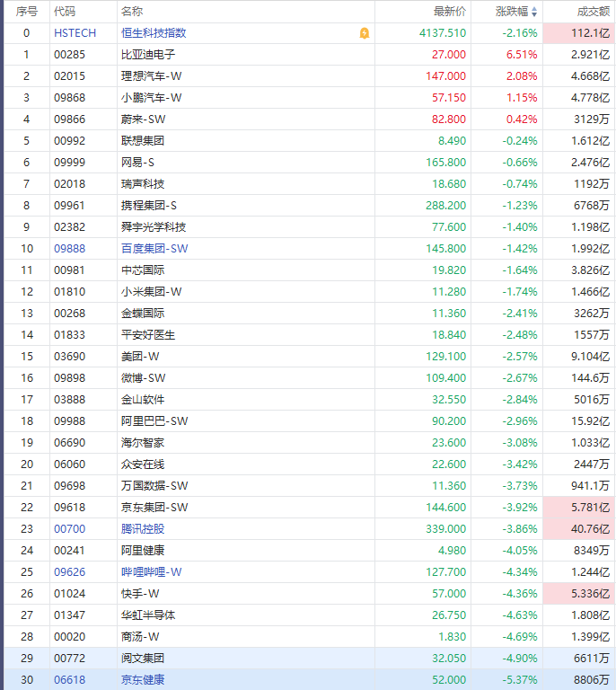Select the 华虹半导体 stock name
This screenshot has height=690, width=616.
coord(148,615)
